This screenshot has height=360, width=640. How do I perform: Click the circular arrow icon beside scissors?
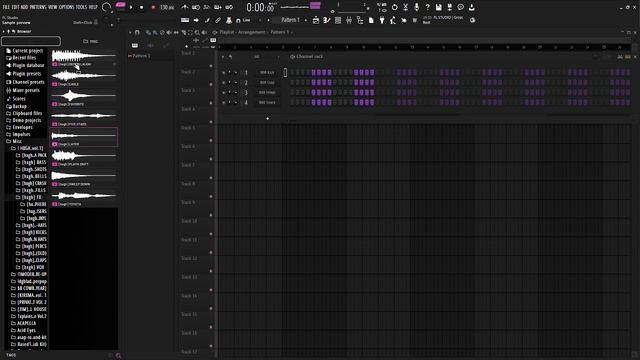[x=395, y=7]
